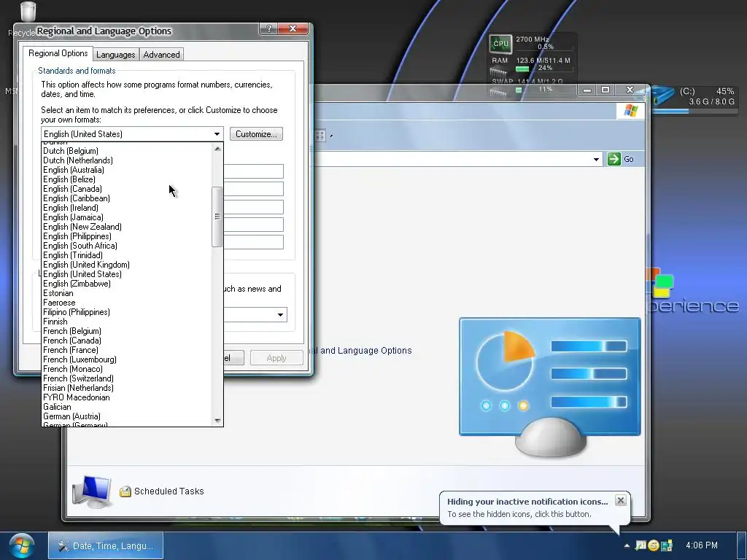The height and width of the screenshot is (560, 747).
Task: Select Dutch (Netherlands) from the list
Action: 127,160
